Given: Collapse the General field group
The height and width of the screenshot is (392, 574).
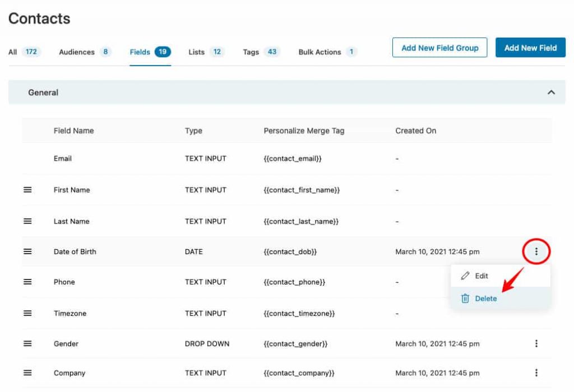Looking at the screenshot, I should (x=551, y=92).
